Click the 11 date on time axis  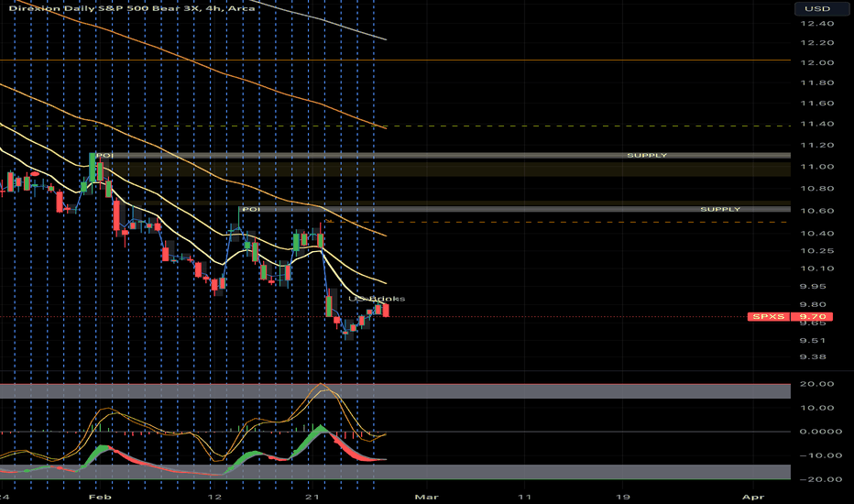[524, 497]
